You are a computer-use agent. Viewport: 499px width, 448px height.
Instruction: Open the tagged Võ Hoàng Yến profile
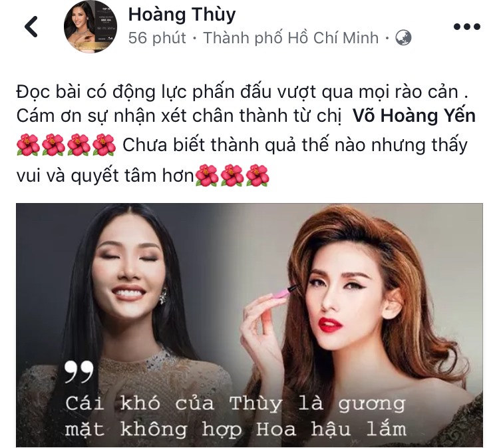pos(414,116)
